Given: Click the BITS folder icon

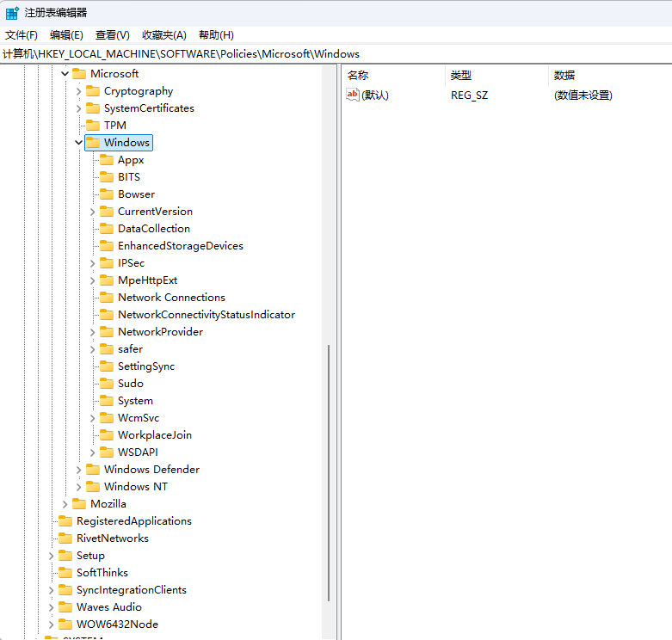Looking at the screenshot, I should click(107, 177).
